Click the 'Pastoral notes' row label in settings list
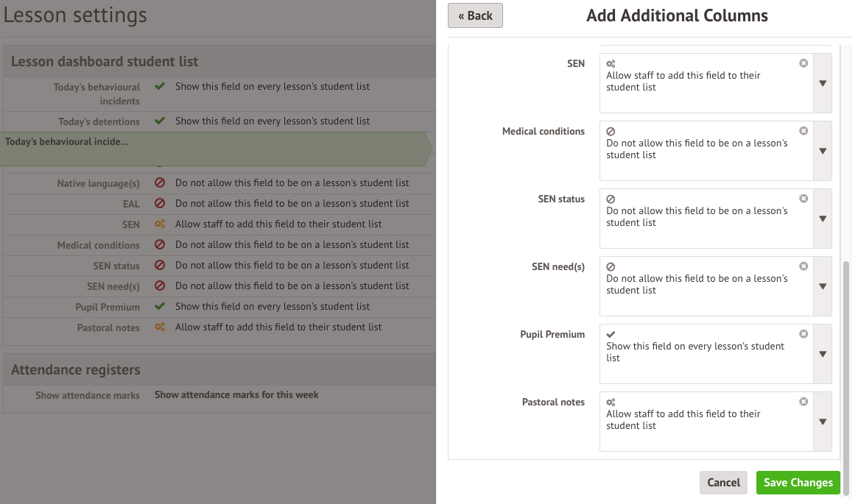Image resolution: width=858 pixels, height=504 pixels. point(108,327)
